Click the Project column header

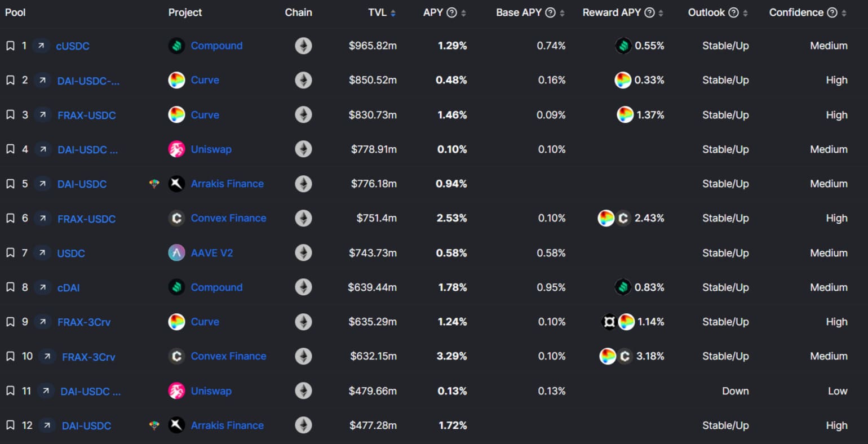(185, 12)
